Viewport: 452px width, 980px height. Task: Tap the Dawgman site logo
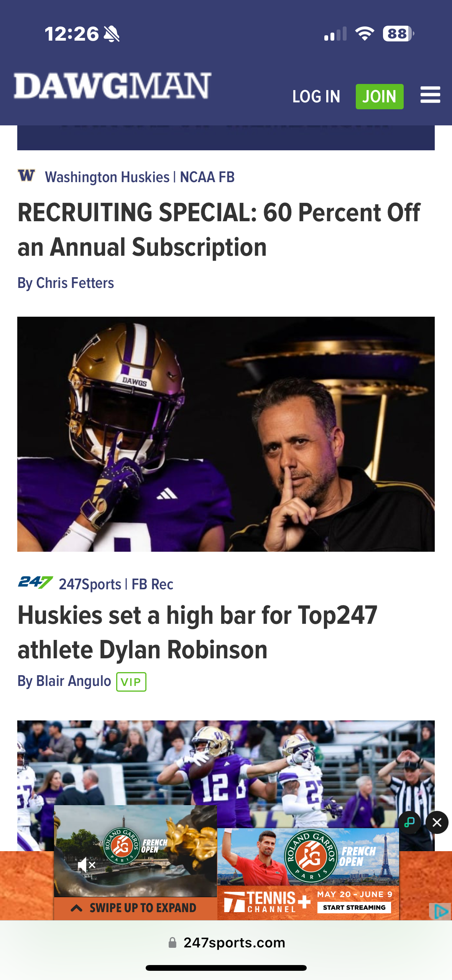112,86
